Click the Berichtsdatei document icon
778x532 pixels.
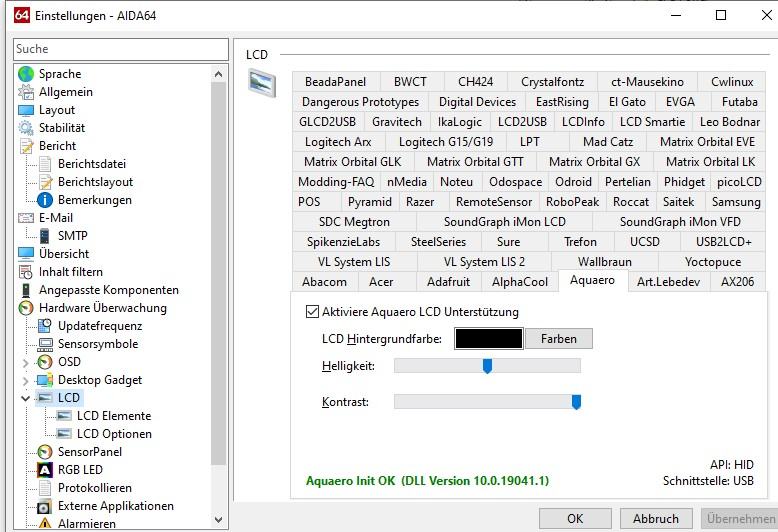click(x=45, y=164)
